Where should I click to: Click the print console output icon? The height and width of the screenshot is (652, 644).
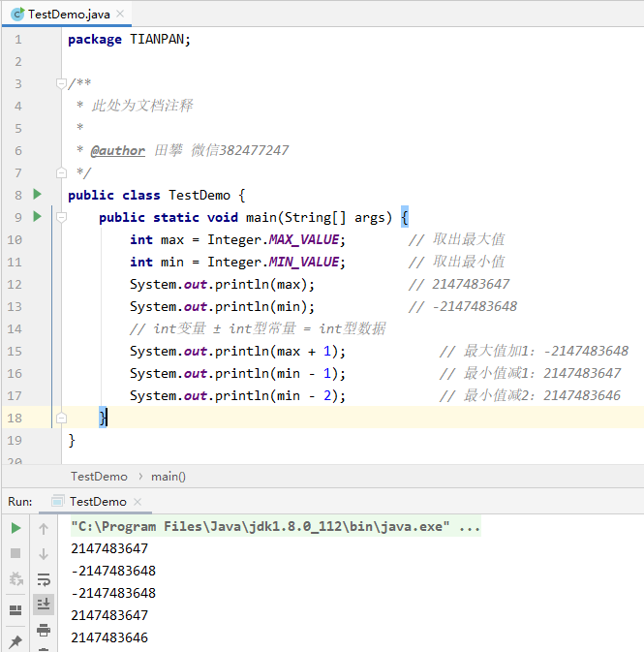tap(44, 630)
